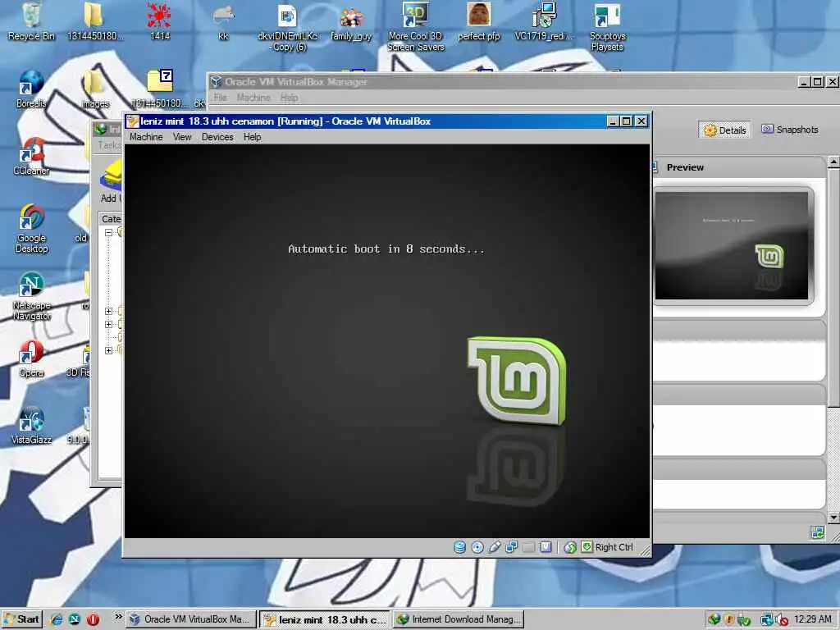Image resolution: width=840 pixels, height=630 pixels.
Task: Click the optical disc indicator in status bar
Action: (x=477, y=547)
